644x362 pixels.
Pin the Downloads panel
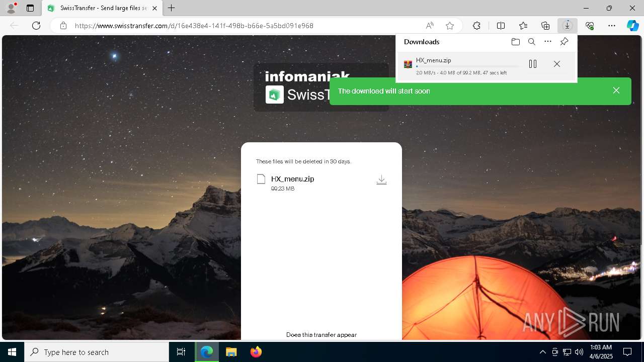[x=564, y=42]
